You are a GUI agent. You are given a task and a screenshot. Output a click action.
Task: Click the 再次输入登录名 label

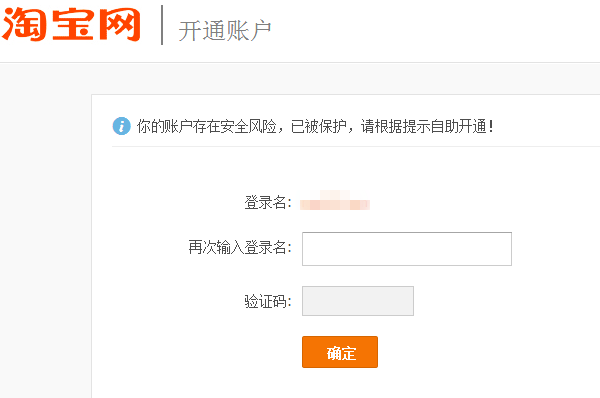point(240,247)
